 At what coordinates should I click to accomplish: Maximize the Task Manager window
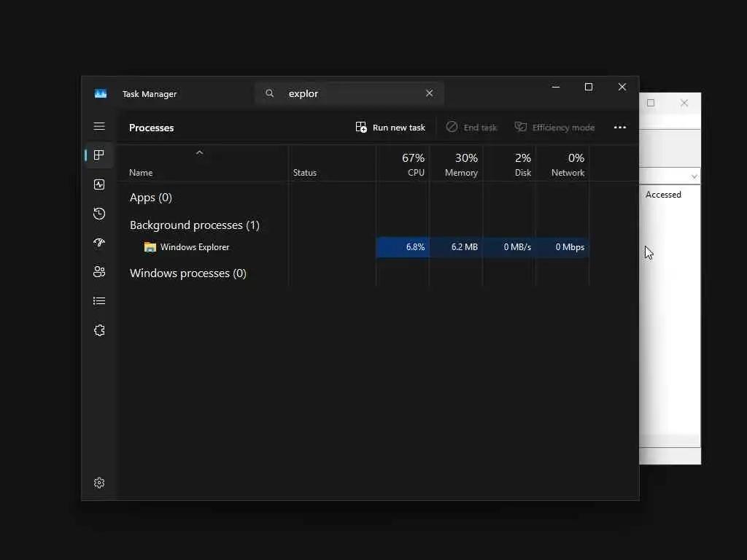(589, 87)
